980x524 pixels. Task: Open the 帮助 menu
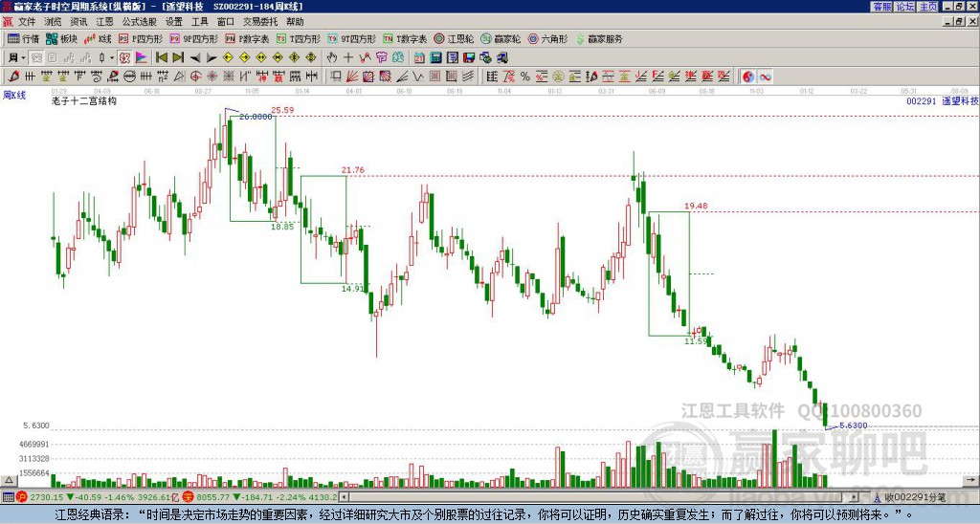pos(295,22)
